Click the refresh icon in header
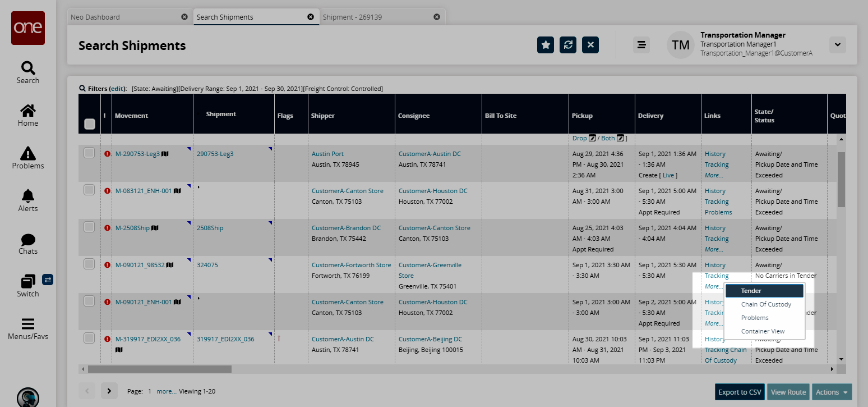 (x=568, y=45)
